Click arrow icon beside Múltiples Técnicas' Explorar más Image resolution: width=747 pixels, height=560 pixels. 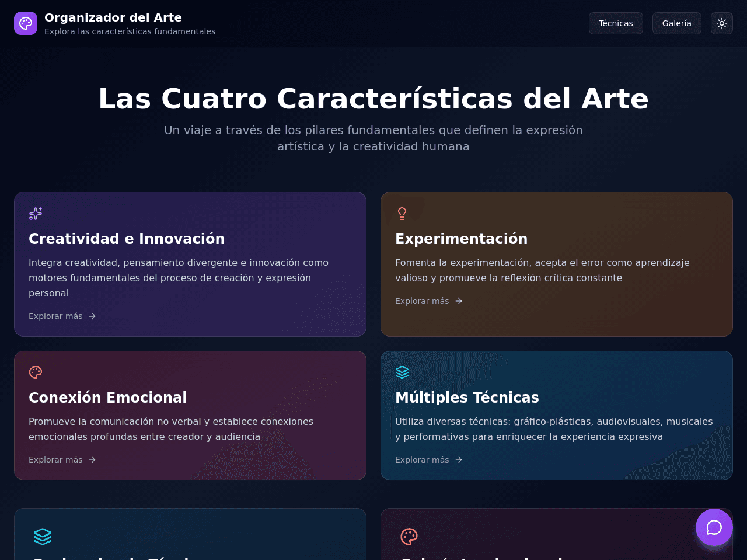459,460
